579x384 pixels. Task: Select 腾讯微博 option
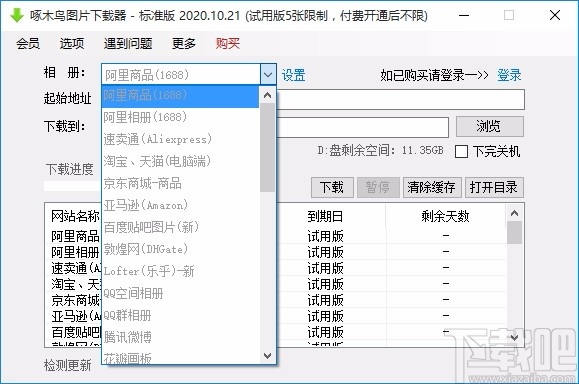tap(180, 337)
